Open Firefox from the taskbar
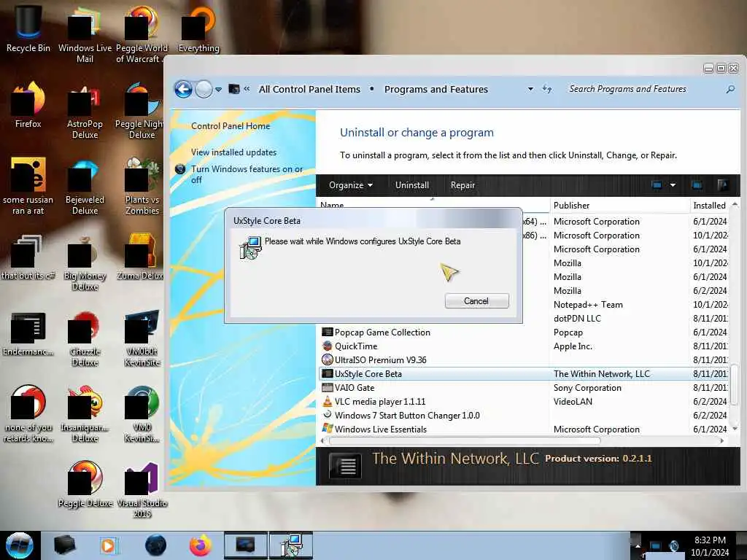Image resolution: width=747 pixels, height=560 pixels. 201,545
